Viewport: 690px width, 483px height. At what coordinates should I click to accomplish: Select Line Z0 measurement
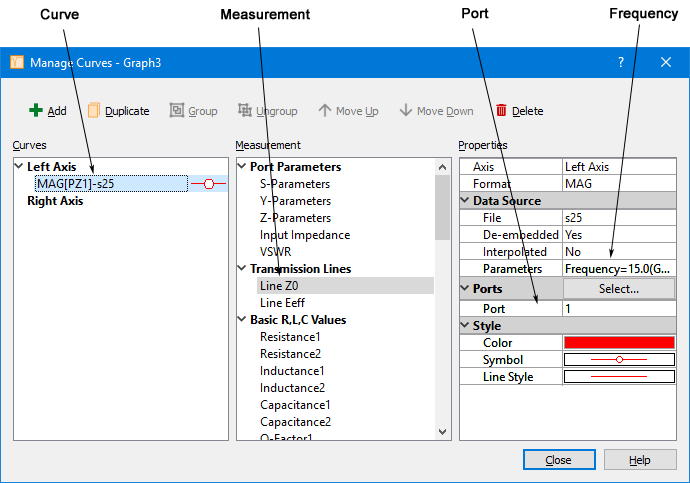point(345,285)
